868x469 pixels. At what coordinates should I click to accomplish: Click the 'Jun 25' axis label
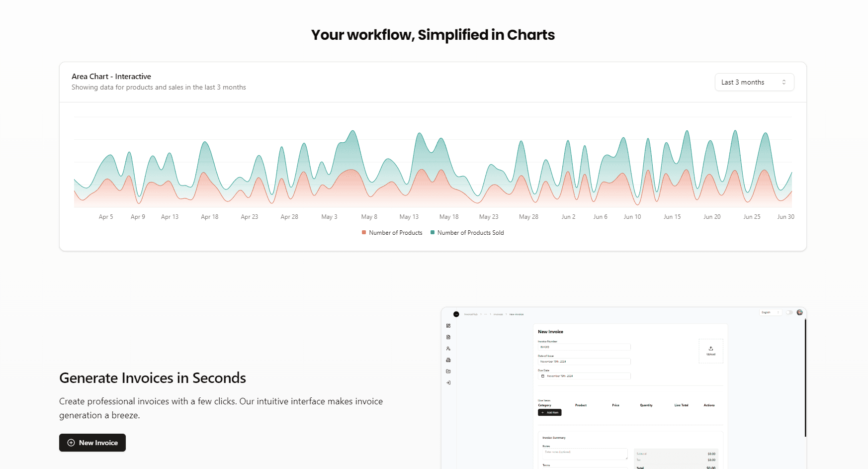tap(752, 217)
